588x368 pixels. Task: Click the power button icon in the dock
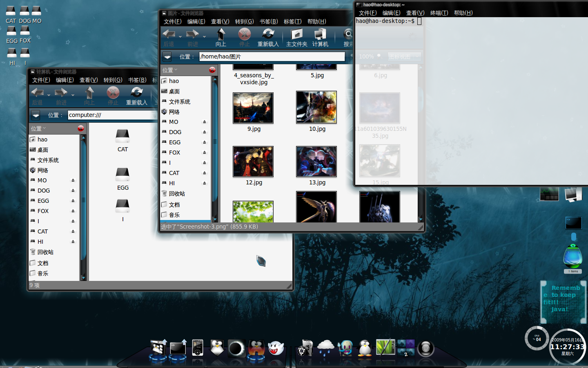[x=426, y=349]
